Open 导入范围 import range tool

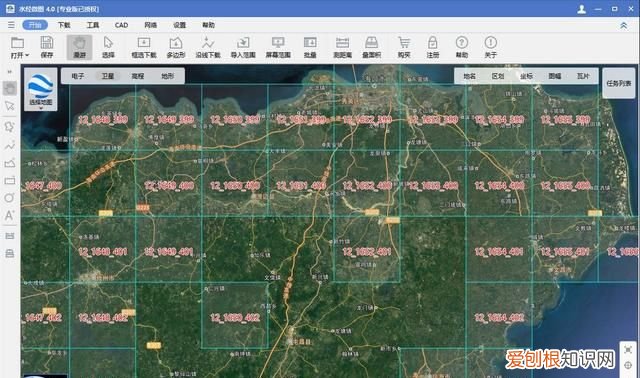click(x=243, y=47)
